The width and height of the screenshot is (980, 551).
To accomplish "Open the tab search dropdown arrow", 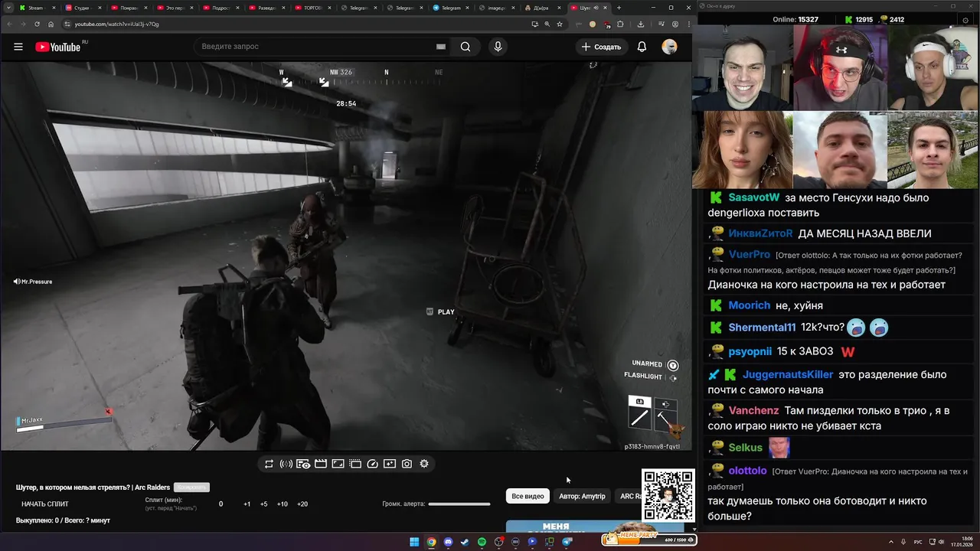I will click(x=8, y=8).
